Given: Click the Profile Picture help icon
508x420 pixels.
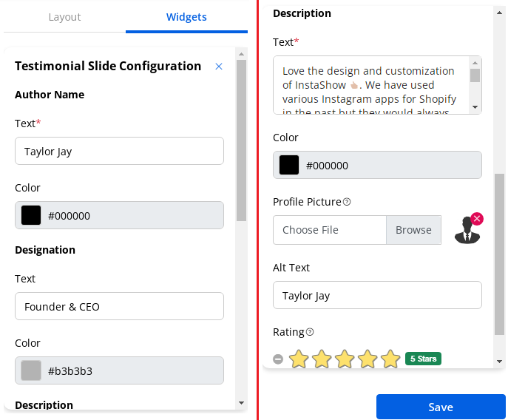Looking at the screenshot, I should point(347,202).
